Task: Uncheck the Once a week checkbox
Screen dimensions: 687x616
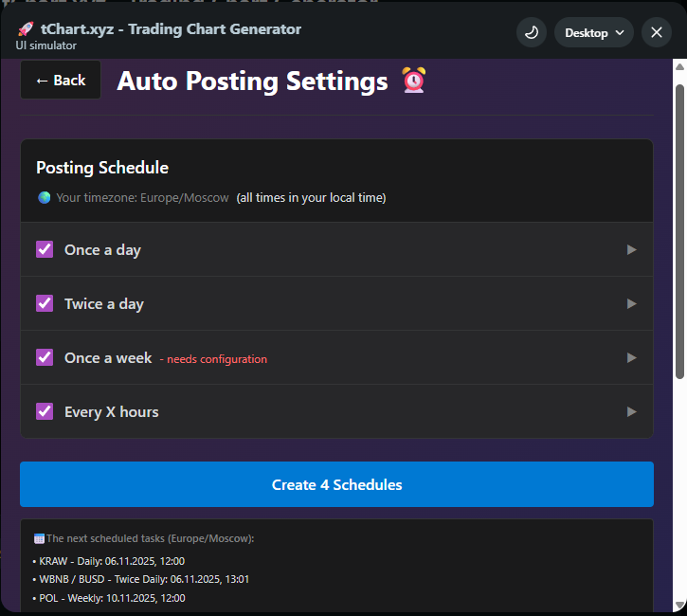Action: 45,357
